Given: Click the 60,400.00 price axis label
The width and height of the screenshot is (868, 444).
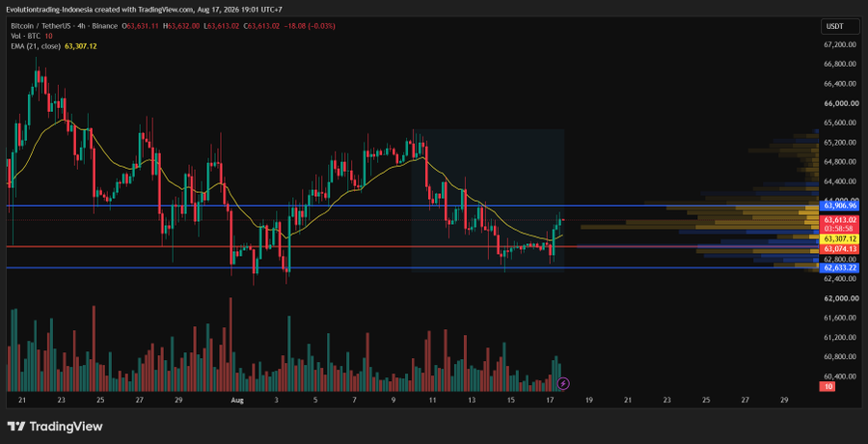Looking at the screenshot, I should 841,376.
